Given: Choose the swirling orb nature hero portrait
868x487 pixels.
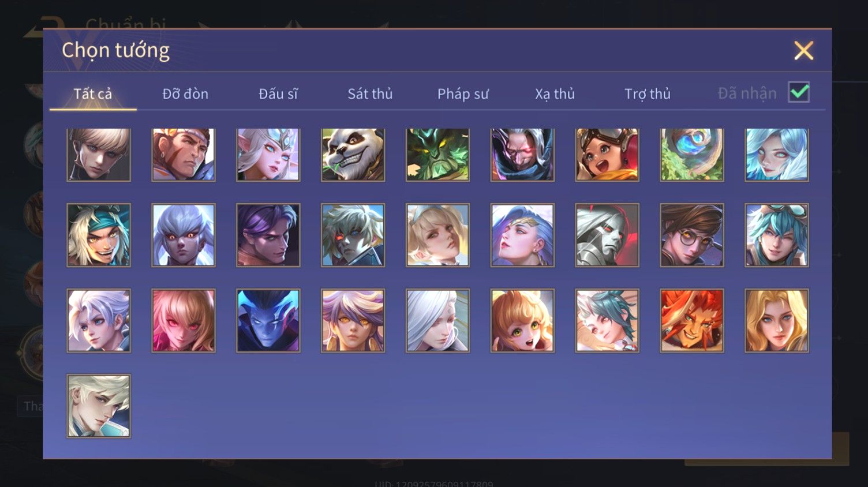Looking at the screenshot, I should click(692, 155).
